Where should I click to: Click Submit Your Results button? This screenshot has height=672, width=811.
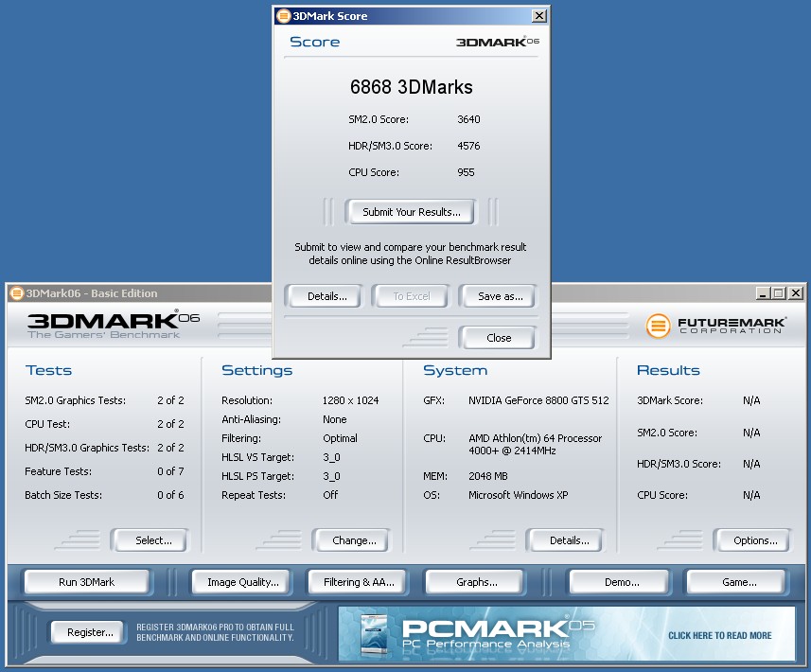(x=412, y=212)
